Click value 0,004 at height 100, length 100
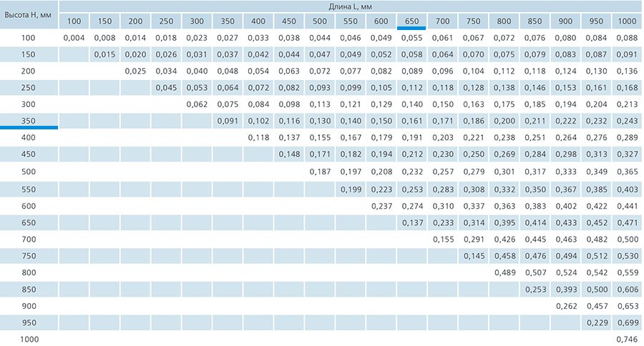This screenshot has width=644, height=346. [x=74, y=38]
